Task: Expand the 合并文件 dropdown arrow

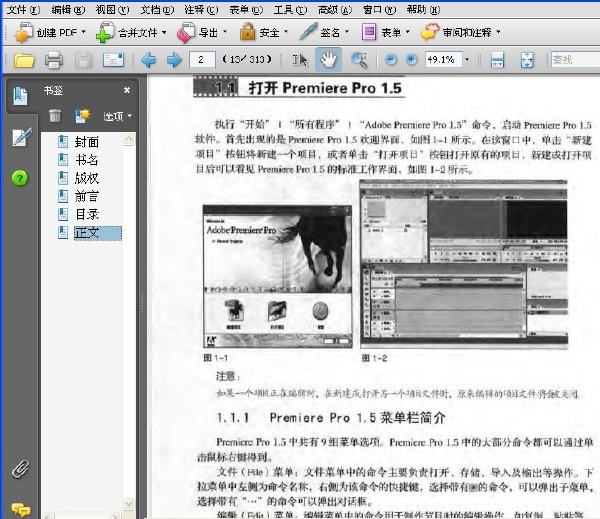Action: [x=164, y=32]
